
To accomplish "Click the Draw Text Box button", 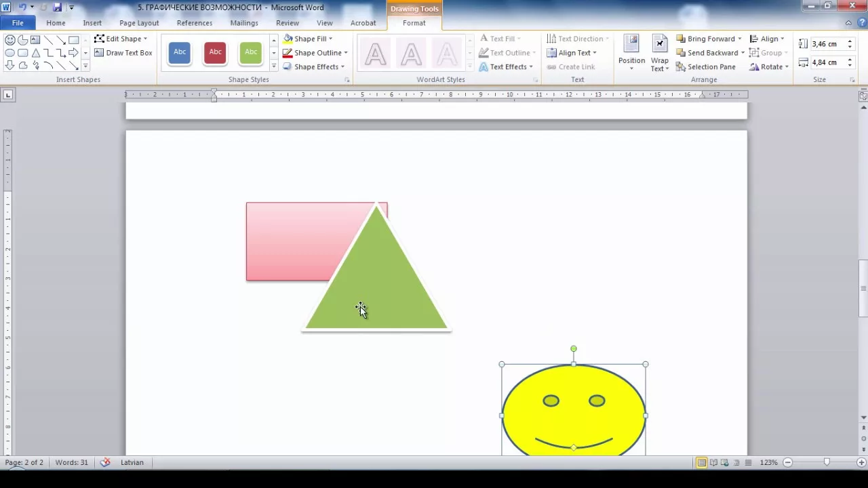I will [x=123, y=53].
